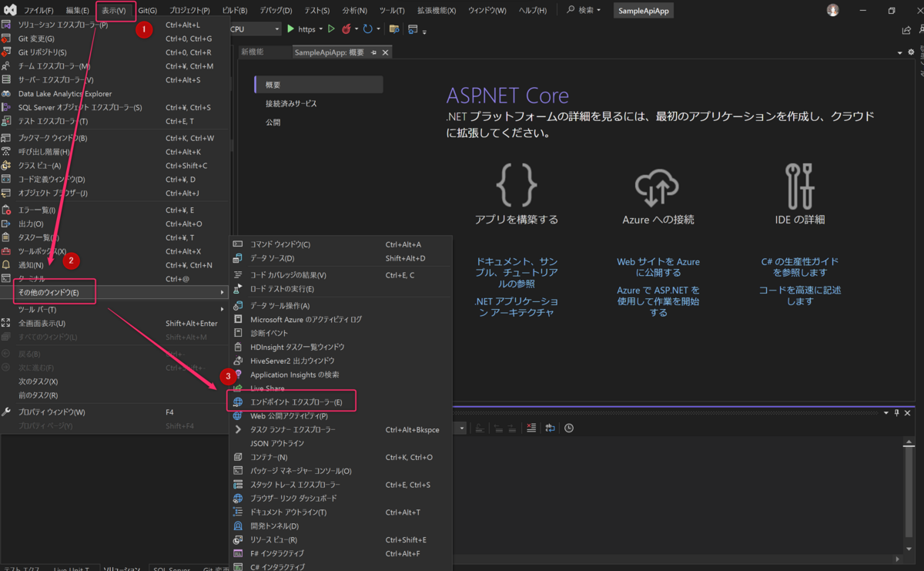924x571 pixels.
Task: Select 接続済みサービス in side navigation
Action: [x=291, y=103]
